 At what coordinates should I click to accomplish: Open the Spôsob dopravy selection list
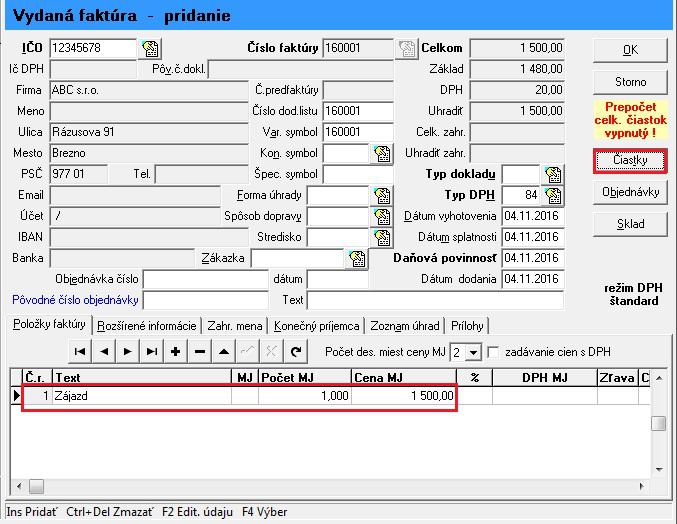pyautogui.click(x=381, y=216)
